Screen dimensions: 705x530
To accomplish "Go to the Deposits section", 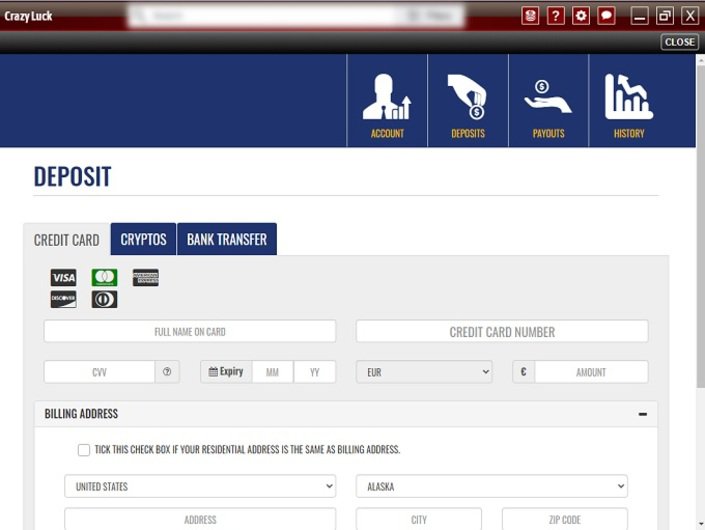I will point(468,101).
